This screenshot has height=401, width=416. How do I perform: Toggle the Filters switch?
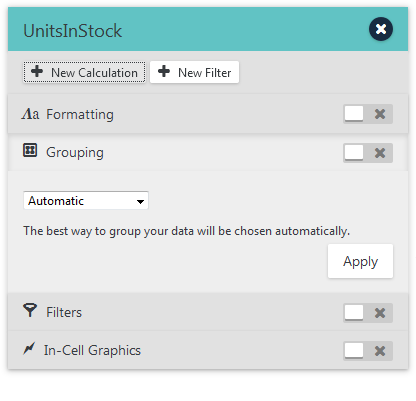(368, 313)
